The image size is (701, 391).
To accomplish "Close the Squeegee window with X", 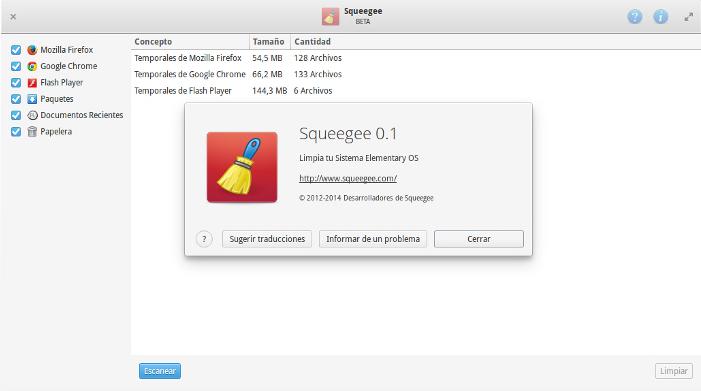I will point(13,17).
